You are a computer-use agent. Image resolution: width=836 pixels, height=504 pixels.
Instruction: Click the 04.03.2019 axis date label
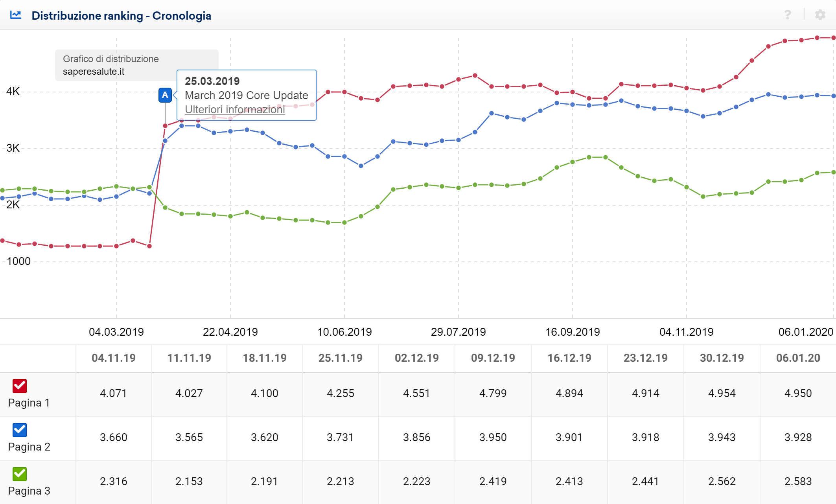(x=116, y=332)
